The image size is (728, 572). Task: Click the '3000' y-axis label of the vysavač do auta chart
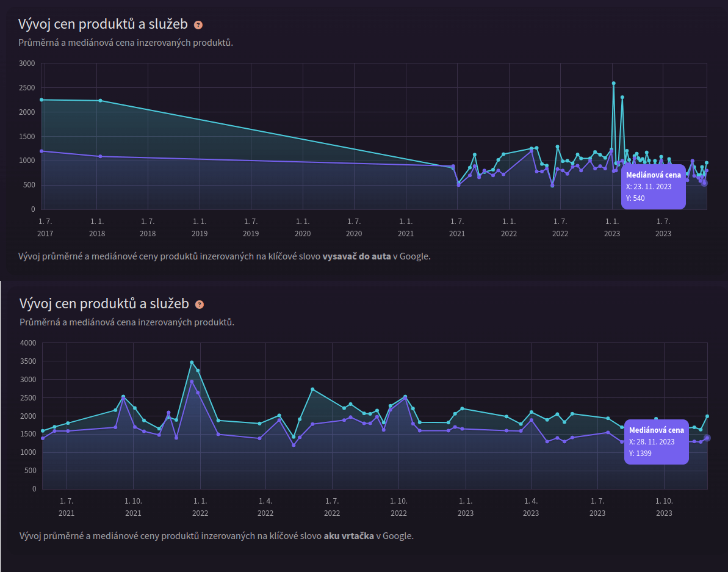27,63
